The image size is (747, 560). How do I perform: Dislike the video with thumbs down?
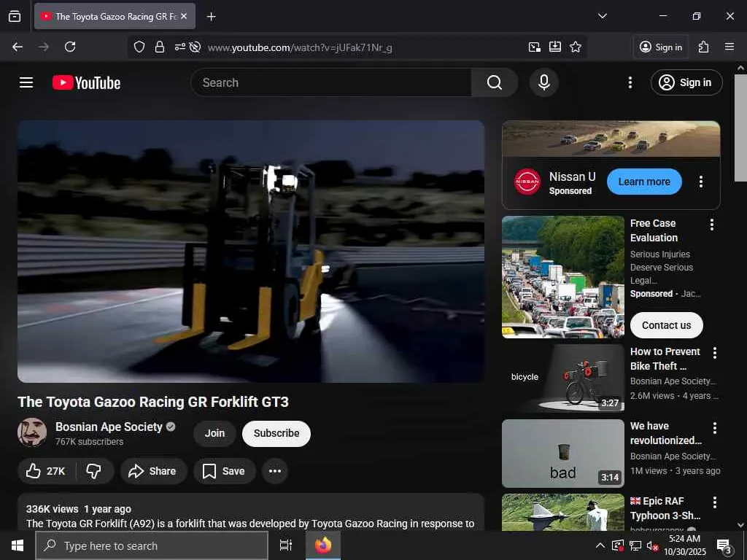[x=94, y=471]
